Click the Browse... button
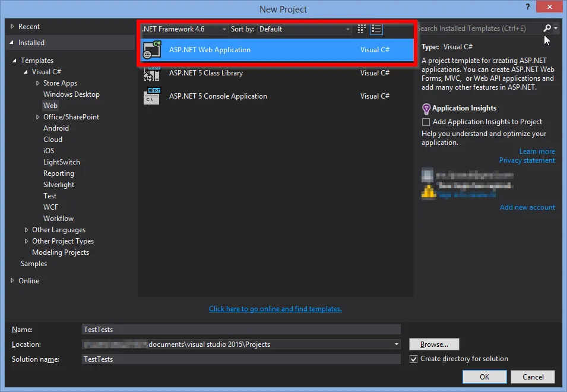This screenshot has height=392, width=567. pyautogui.click(x=434, y=344)
